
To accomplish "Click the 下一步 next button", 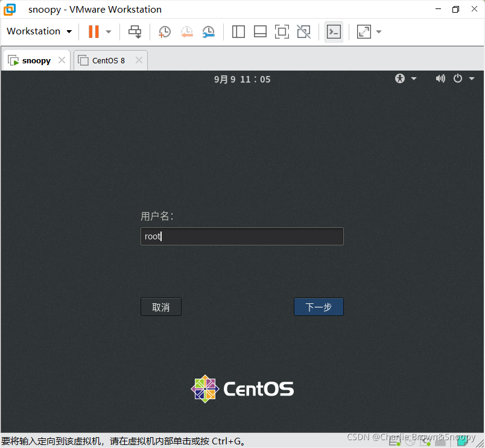I will coord(319,307).
